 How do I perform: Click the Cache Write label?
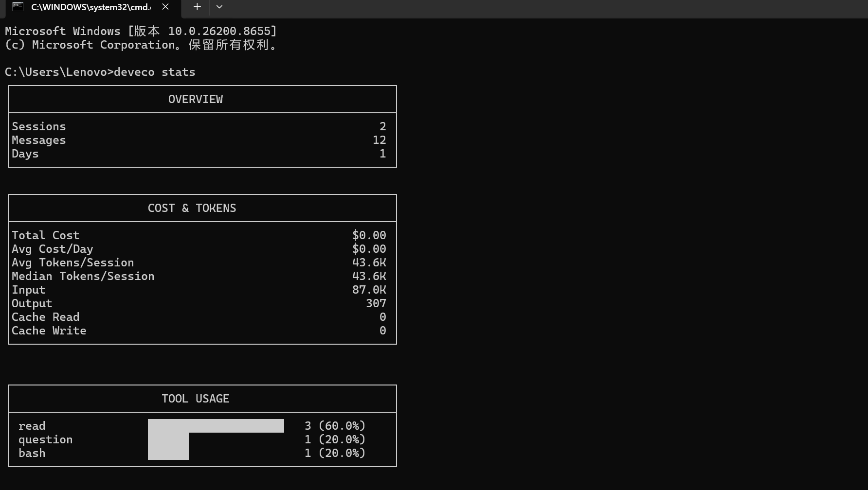[49, 331]
